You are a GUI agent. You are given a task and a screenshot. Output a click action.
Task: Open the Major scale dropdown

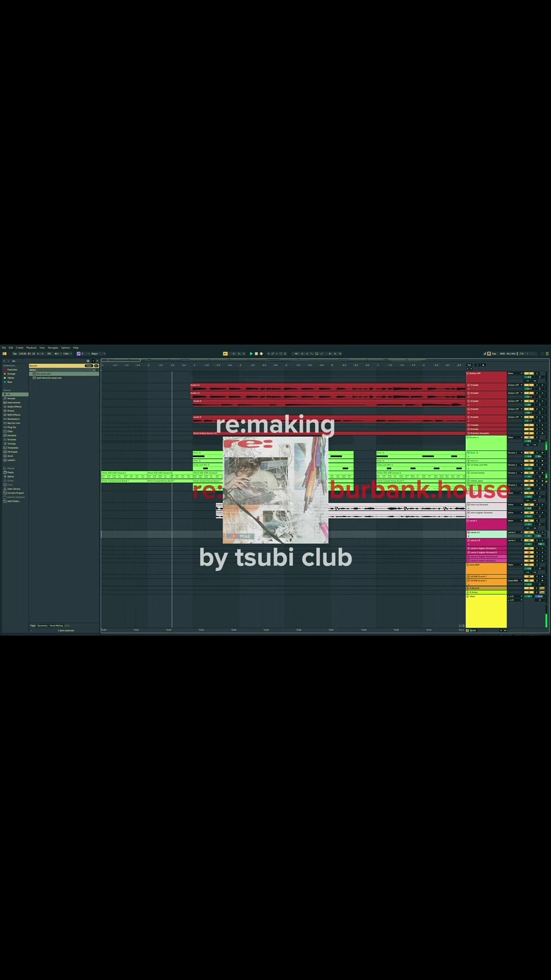click(97, 353)
